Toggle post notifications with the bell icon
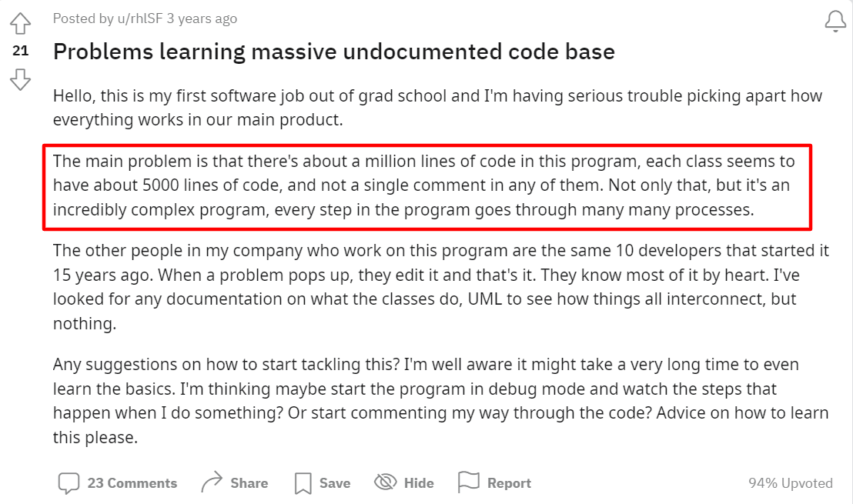The height and width of the screenshot is (504, 853). click(x=835, y=22)
